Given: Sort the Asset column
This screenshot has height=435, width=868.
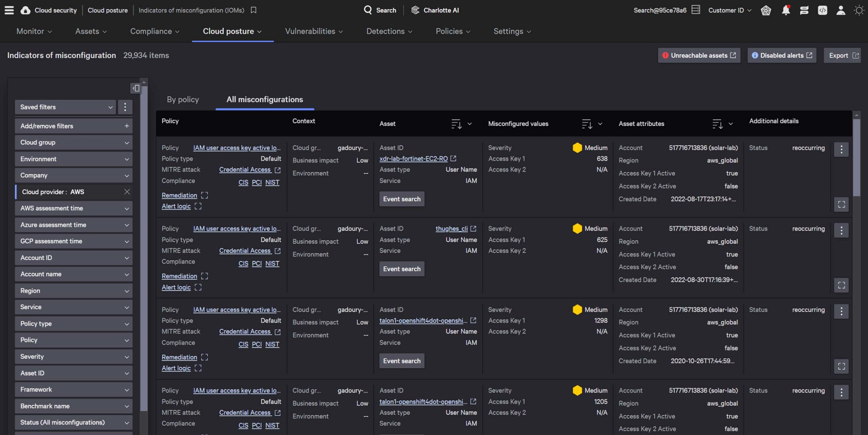Looking at the screenshot, I should point(456,124).
